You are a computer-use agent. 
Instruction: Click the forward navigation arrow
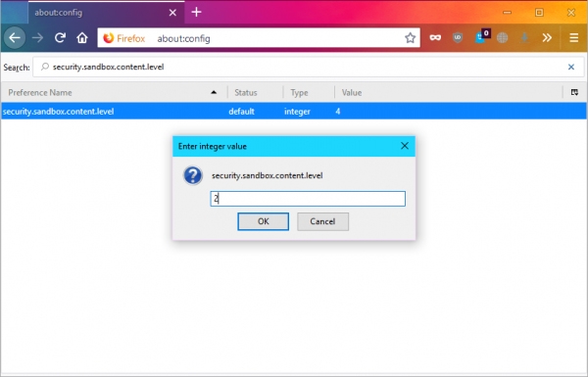point(37,38)
